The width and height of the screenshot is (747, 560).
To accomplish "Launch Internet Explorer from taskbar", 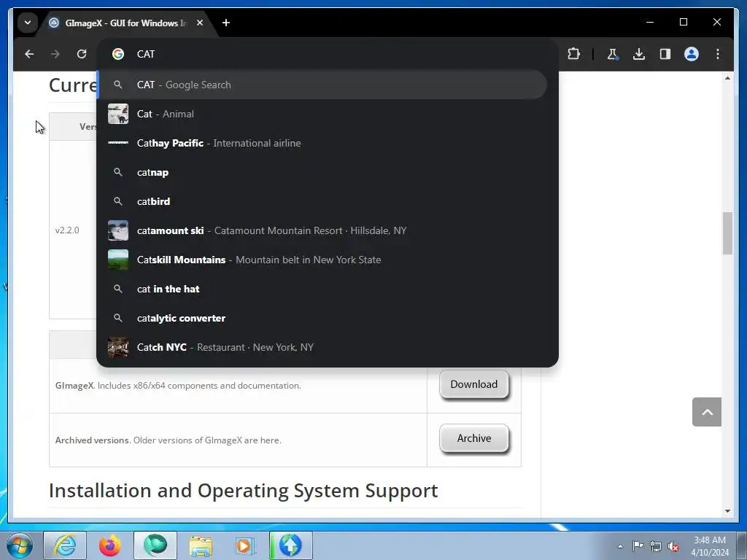I will click(x=65, y=545).
